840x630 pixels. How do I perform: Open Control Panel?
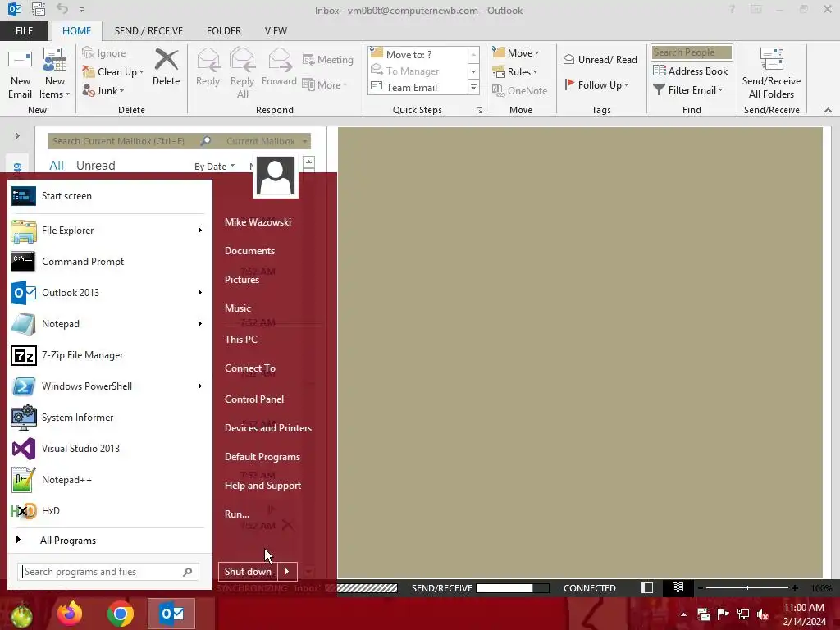(x=254, y=399)
